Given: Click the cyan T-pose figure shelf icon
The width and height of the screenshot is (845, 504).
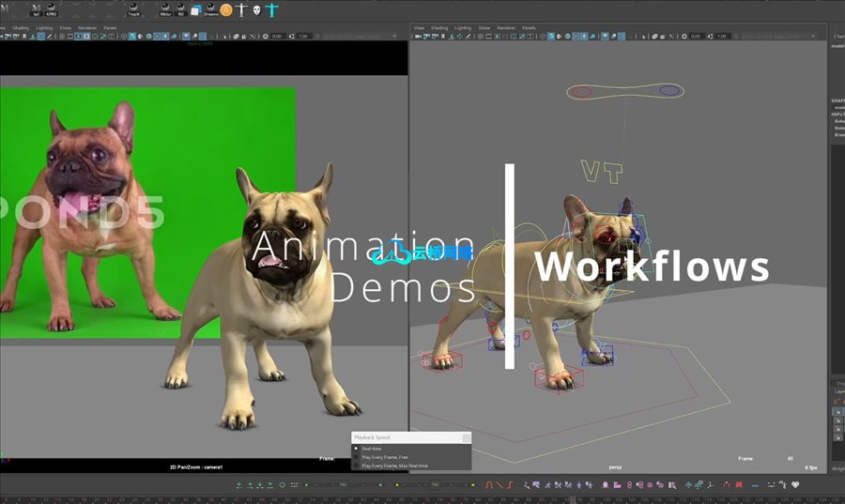Looking at the screenshot, I should coord(271,9).
